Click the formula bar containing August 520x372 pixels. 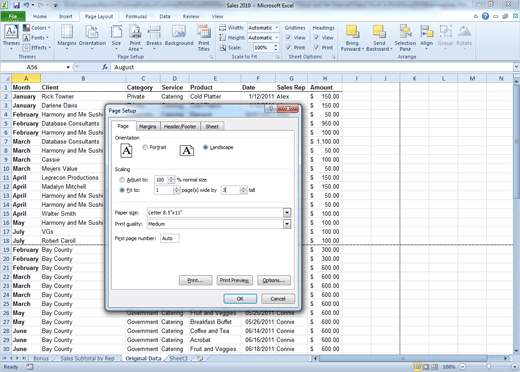click(x=312, y=67)
